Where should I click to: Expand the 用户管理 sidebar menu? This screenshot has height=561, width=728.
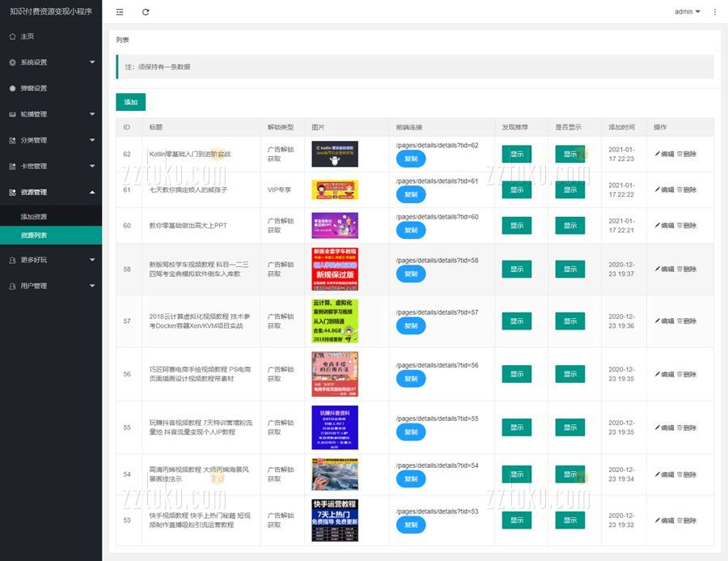pos(51,286)
